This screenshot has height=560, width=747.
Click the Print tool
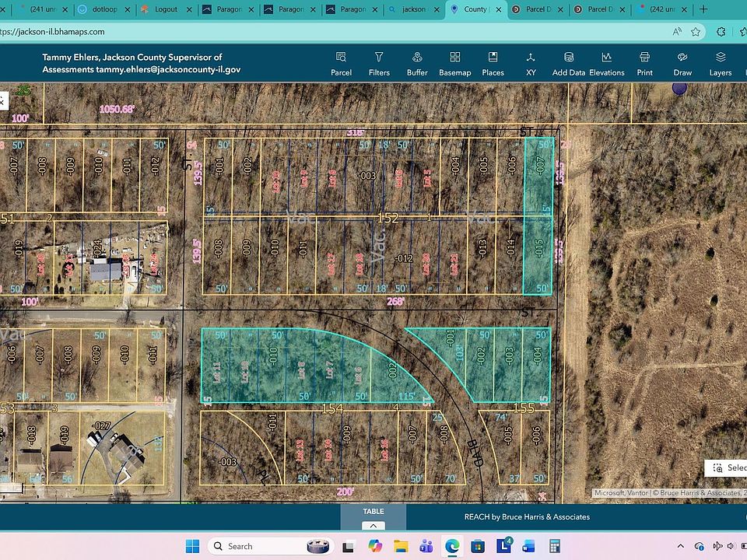point(644,63)
